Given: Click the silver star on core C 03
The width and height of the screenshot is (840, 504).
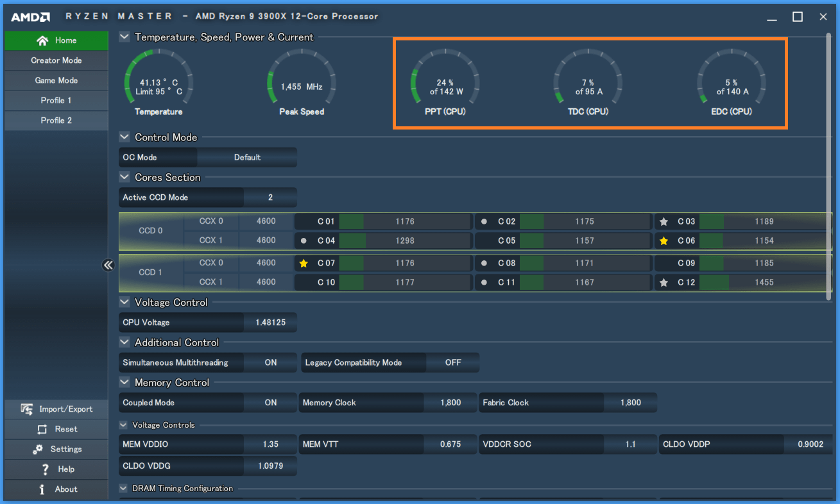Looking at the screenshot, I should (664, 221).
